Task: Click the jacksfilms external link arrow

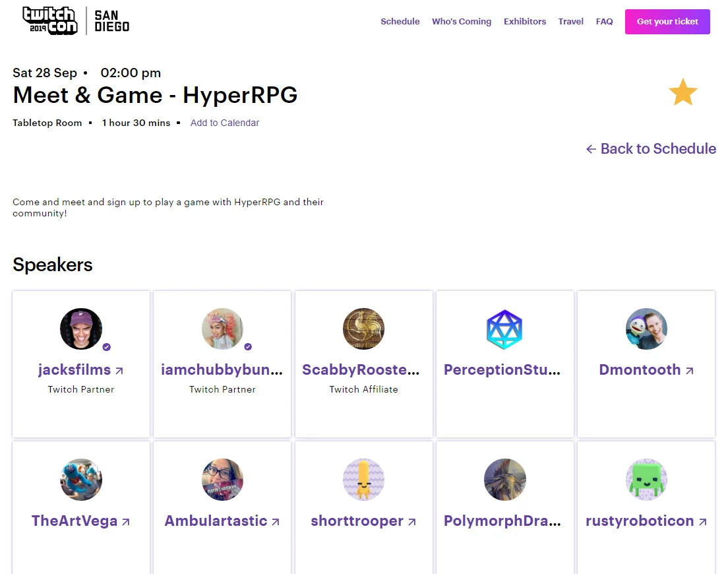Action: coord(119,371)
